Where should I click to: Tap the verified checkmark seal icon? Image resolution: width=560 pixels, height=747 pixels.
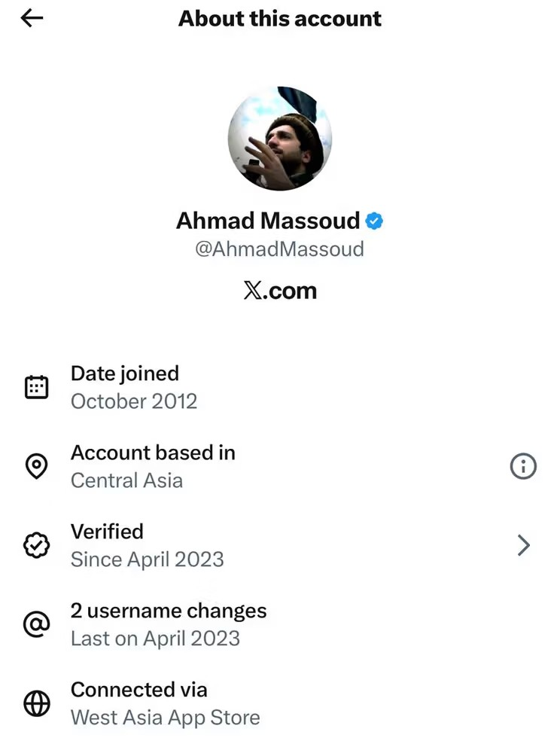[37, 545]
